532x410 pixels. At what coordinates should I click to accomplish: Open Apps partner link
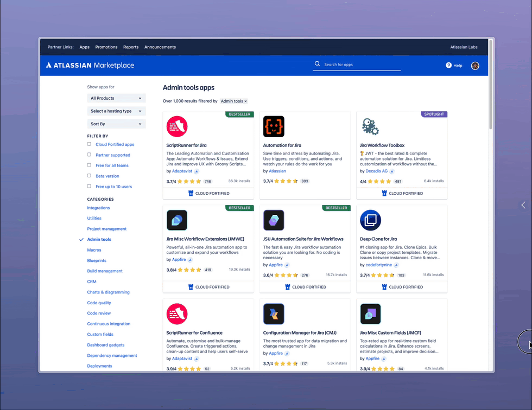pos(85,47)
